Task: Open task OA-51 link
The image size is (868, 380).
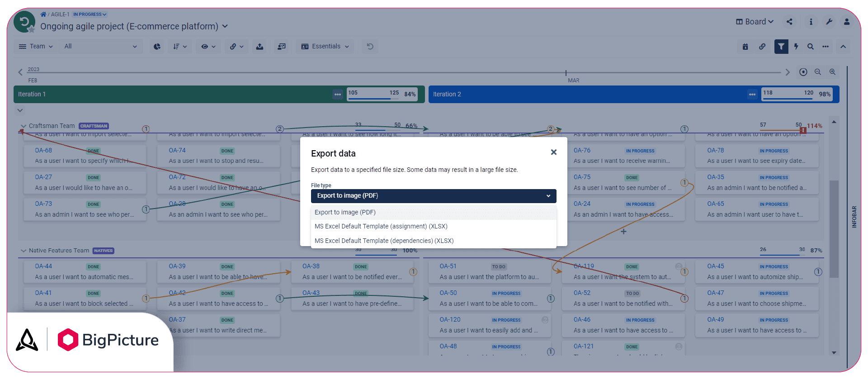Action: click(x=448, y=266)
